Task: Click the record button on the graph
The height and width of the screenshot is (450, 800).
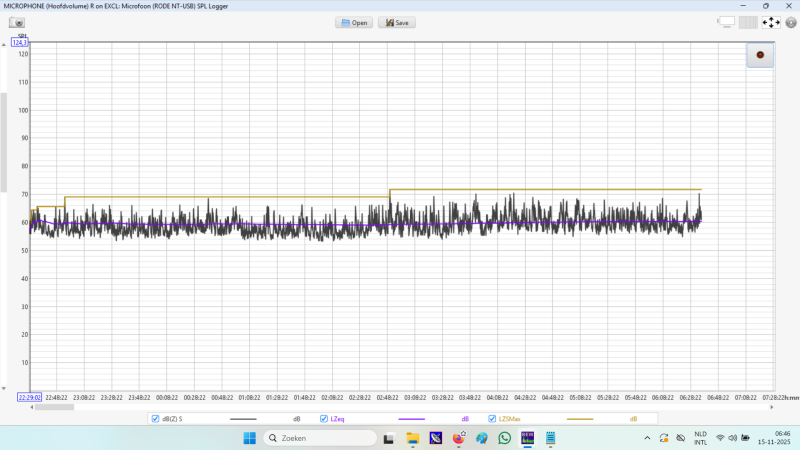Action: [x=760, y=55]
